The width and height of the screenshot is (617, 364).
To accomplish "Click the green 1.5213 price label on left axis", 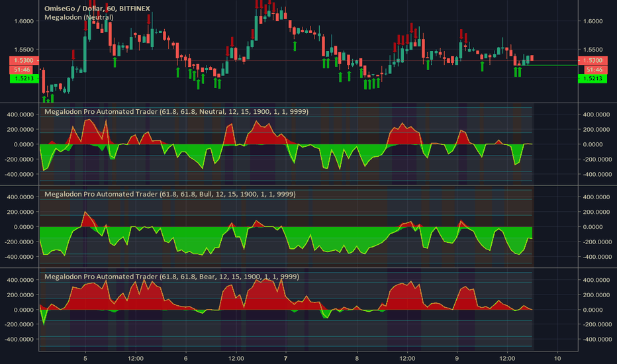I will pyautogui.click(x=24, y=79).
